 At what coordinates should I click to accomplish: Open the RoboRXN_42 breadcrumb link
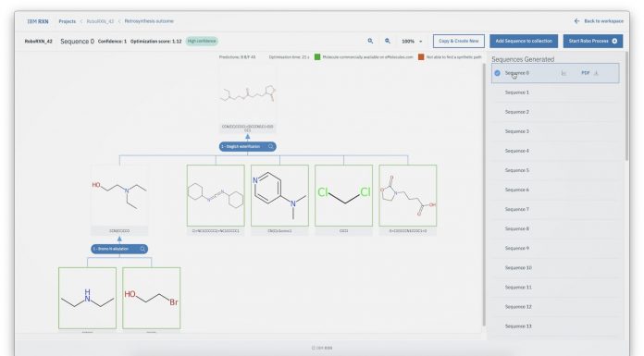100,21
